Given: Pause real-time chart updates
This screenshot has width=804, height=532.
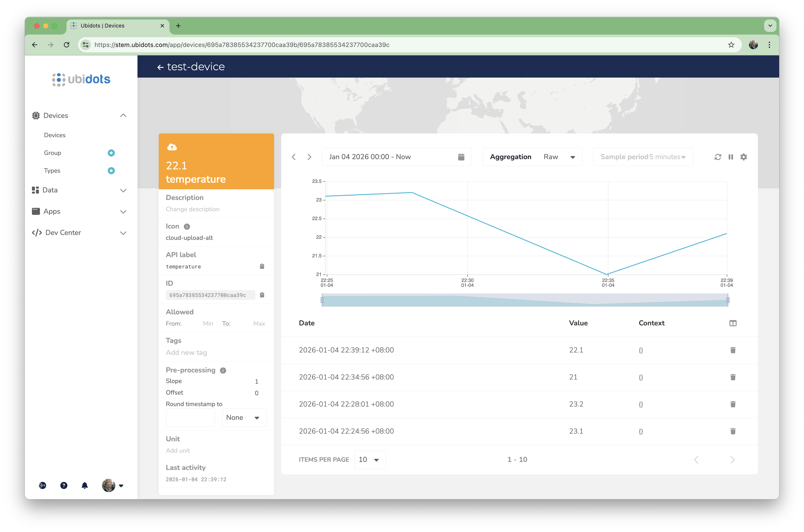Looking at the screenshot, I should pos(730,157).
